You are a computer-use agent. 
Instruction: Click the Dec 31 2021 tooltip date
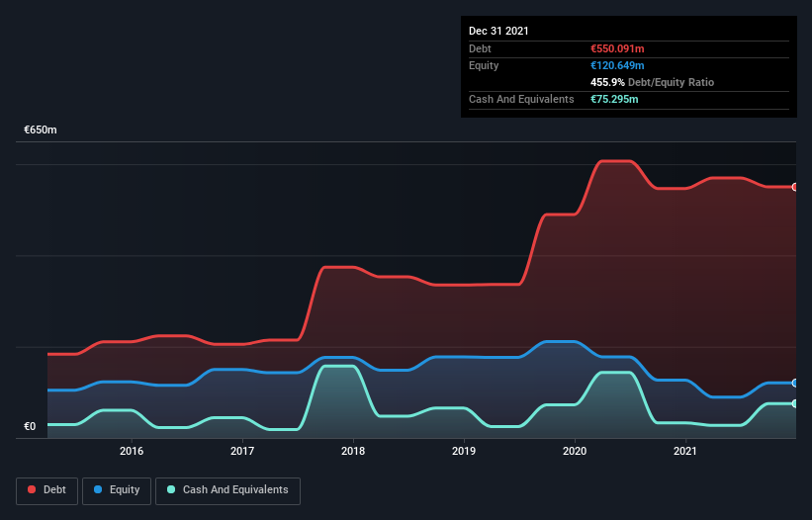[498, 31]
